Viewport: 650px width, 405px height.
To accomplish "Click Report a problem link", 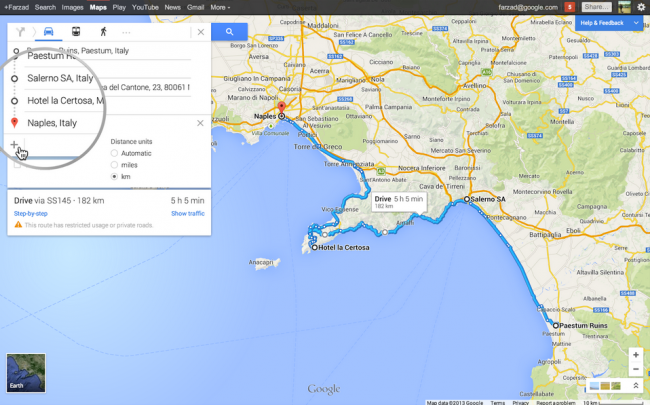I will point(555,403).
